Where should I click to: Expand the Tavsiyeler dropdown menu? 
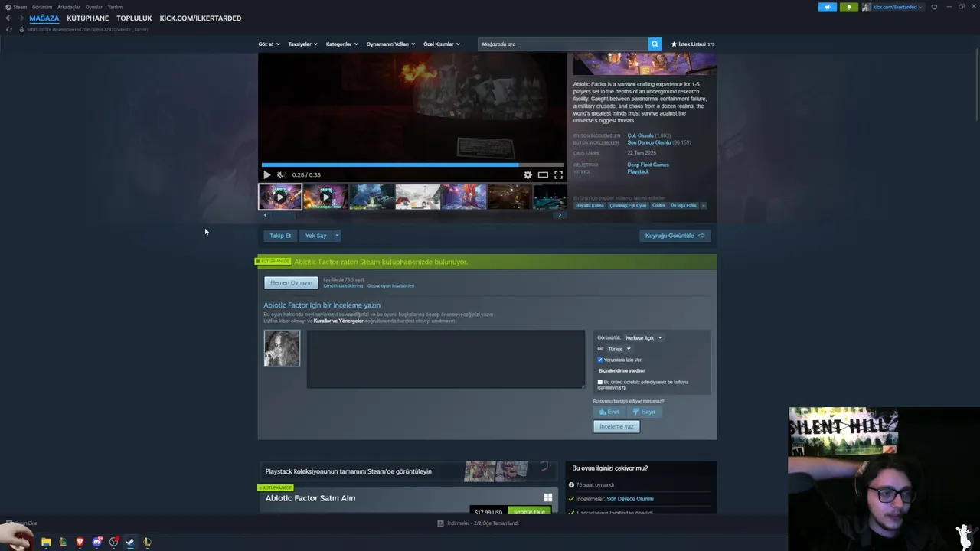coord(302,44)
